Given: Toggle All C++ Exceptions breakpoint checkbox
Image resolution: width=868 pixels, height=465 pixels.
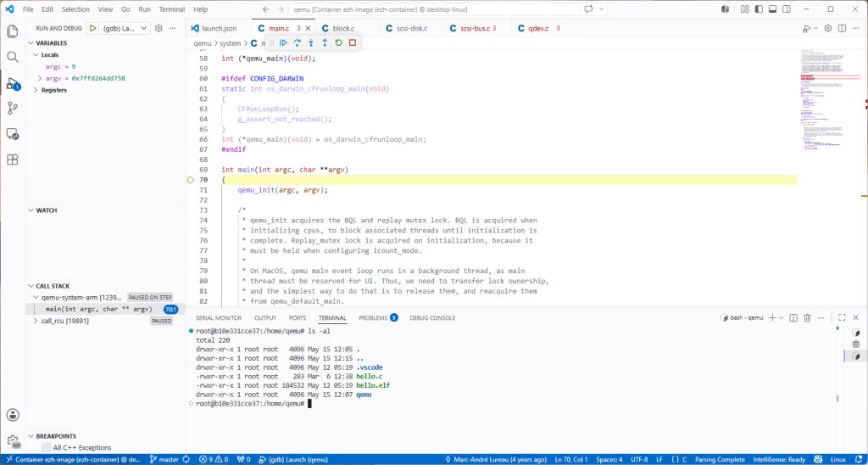Looking at the screenshot, I should click(x=47, y=447).
